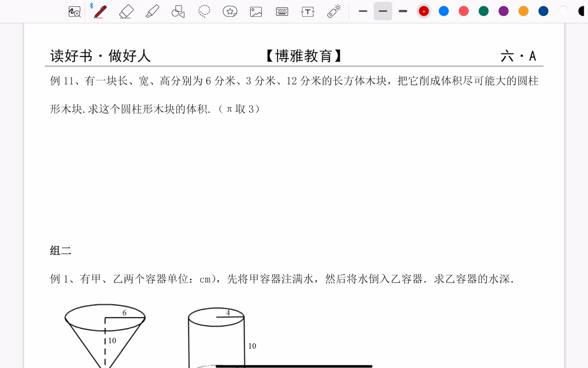Click the cylinder radius label 4
Screen dimensions: 588x368
pyautogui.click(x=228, y=313)
